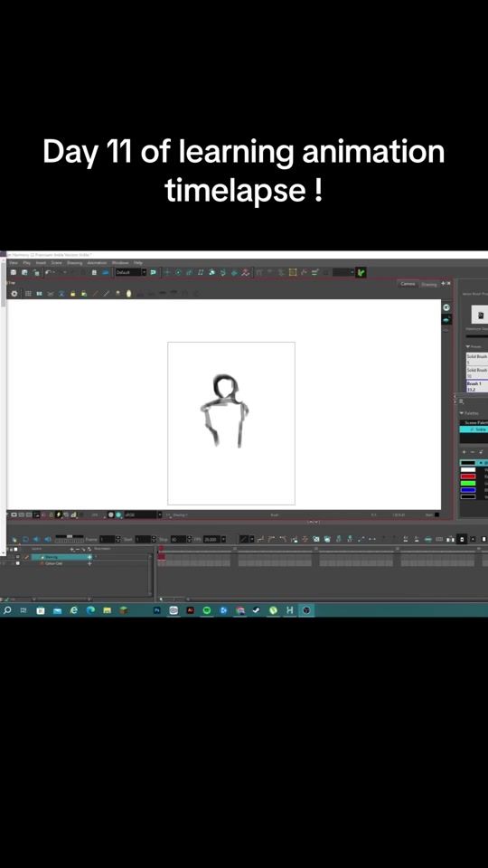Select the top black colour swatch
The width and height of the screenshot is (488, 868).
pos(468,463)
